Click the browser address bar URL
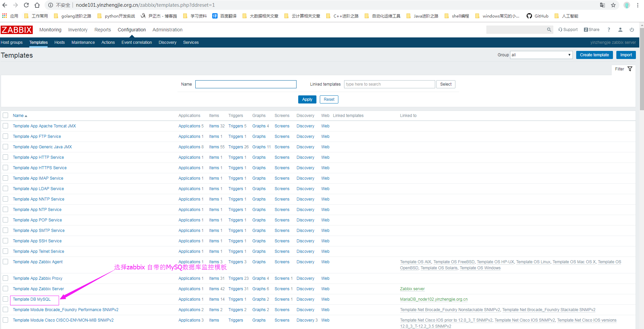The width and height of the screenshot is (644, 329). tap(145, 5)
